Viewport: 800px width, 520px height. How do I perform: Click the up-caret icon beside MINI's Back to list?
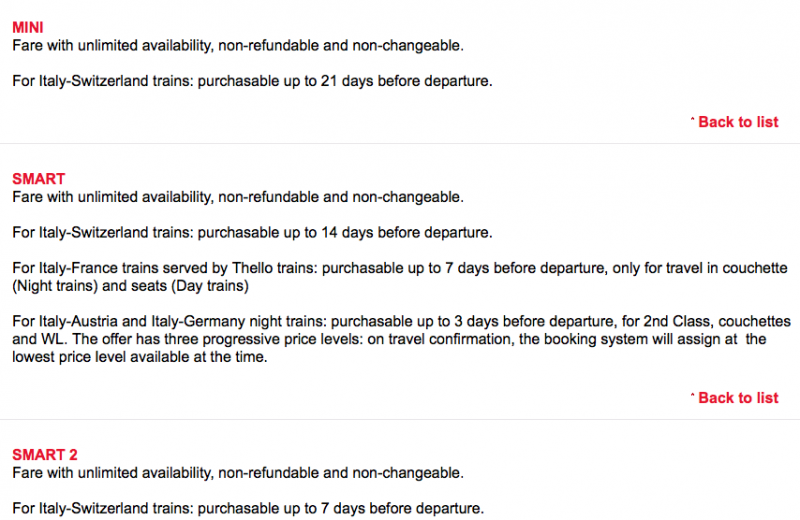pyautogui.click(x=692, y=119)
